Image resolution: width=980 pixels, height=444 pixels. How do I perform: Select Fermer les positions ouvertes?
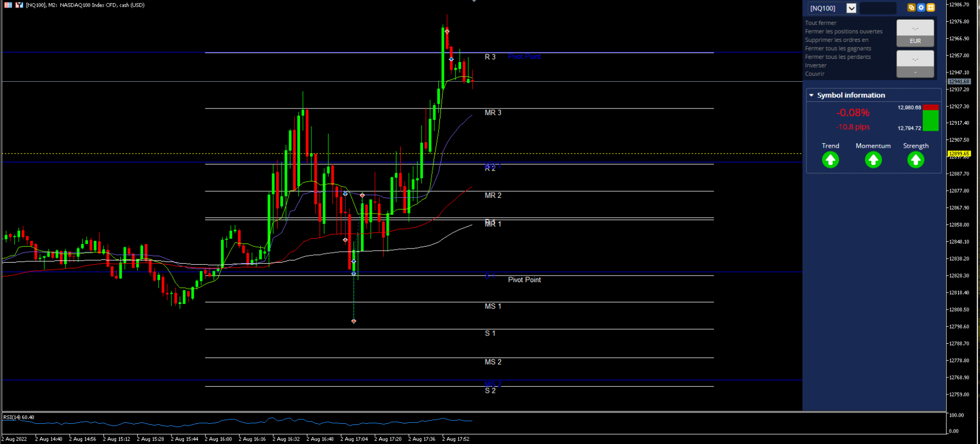coord(844,32)
